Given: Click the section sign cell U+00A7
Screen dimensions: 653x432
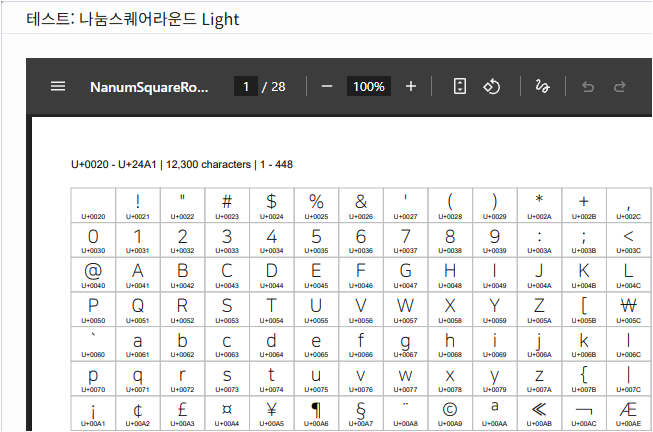Looking at the screenshot, I should tap(361, 413).
